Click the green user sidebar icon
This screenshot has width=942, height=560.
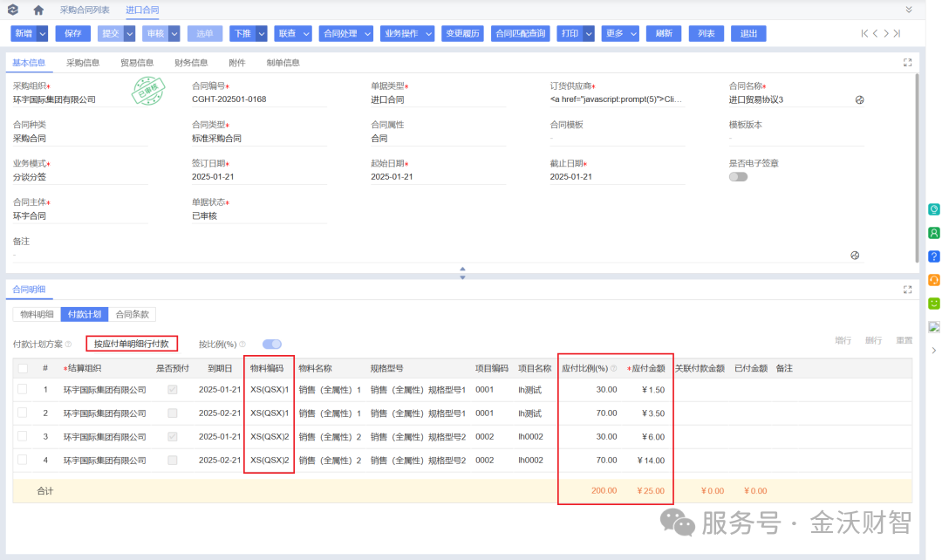coord(933,233)
